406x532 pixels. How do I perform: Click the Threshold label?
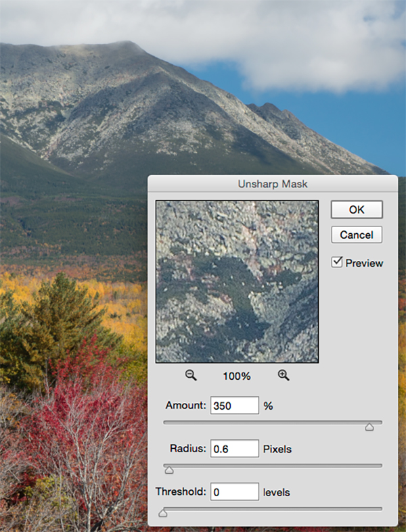click(x=181, y=491)
